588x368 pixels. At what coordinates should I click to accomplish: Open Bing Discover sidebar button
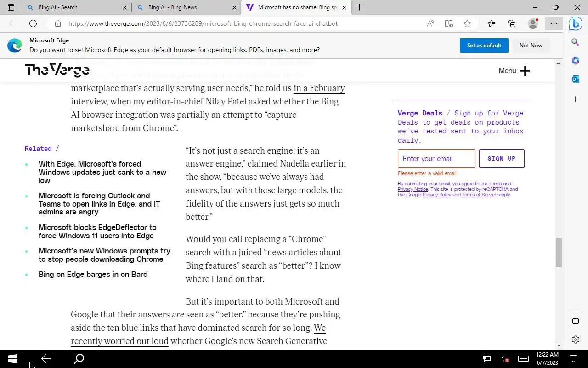point(576,23)
